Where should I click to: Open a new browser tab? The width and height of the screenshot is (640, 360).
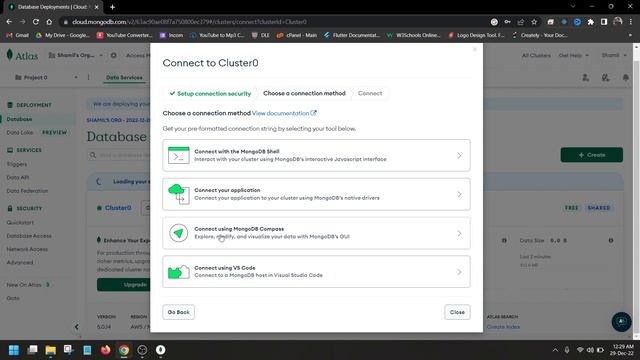click(x=112, y=7)
